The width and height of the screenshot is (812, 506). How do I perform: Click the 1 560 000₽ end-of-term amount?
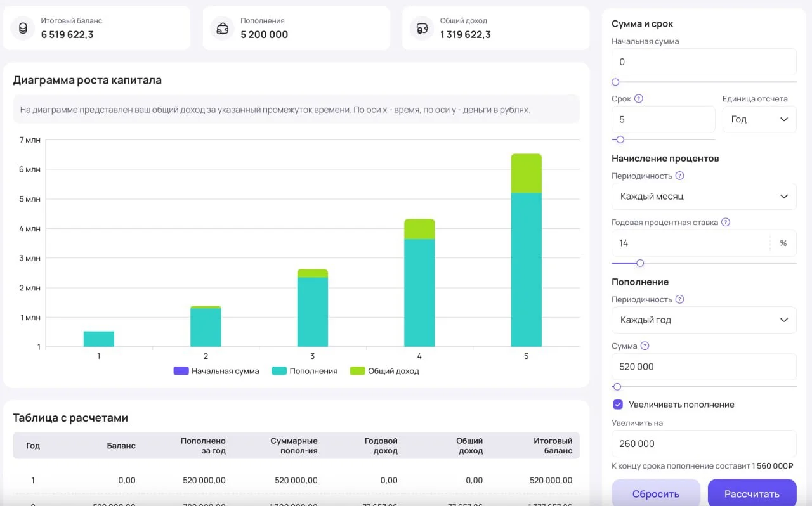click(773, 466)
